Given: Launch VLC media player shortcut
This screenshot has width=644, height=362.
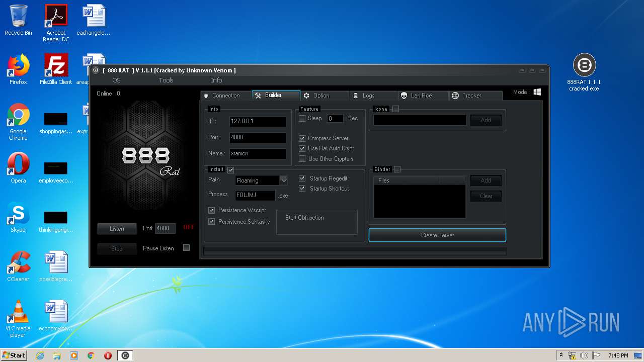Looking at the screenshot, I should [18, 319].
